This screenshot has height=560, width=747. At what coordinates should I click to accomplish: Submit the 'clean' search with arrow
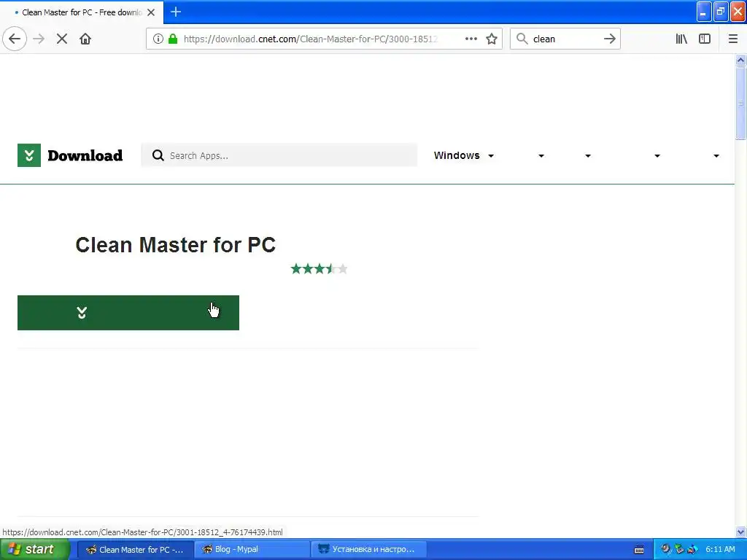pyautogui.click(x=609, y=39)
